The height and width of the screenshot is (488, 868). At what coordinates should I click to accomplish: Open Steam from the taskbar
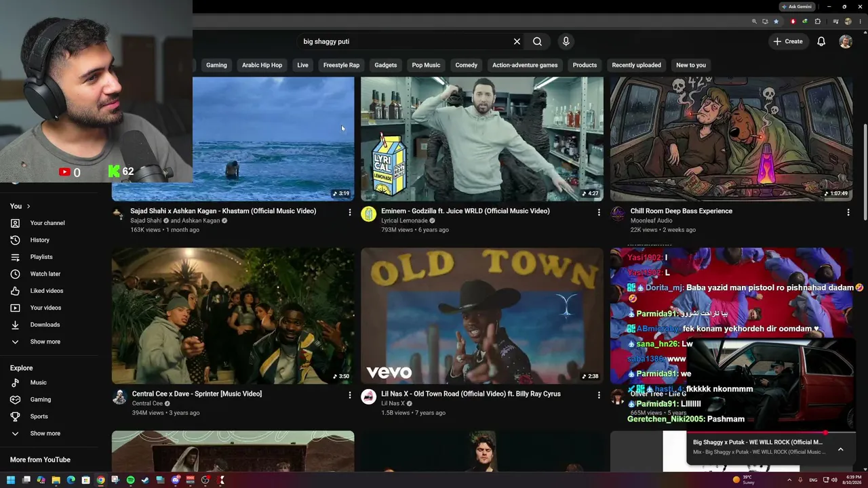[x=145, y=481]
